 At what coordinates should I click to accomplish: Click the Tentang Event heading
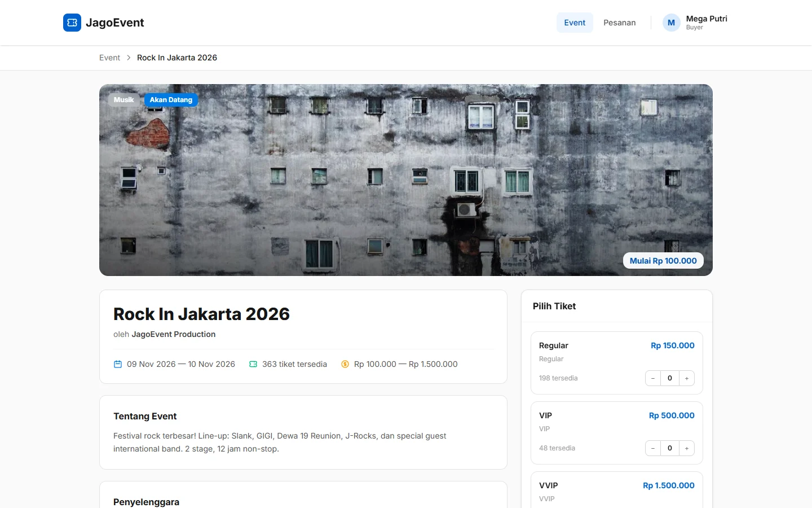point(145,416)
